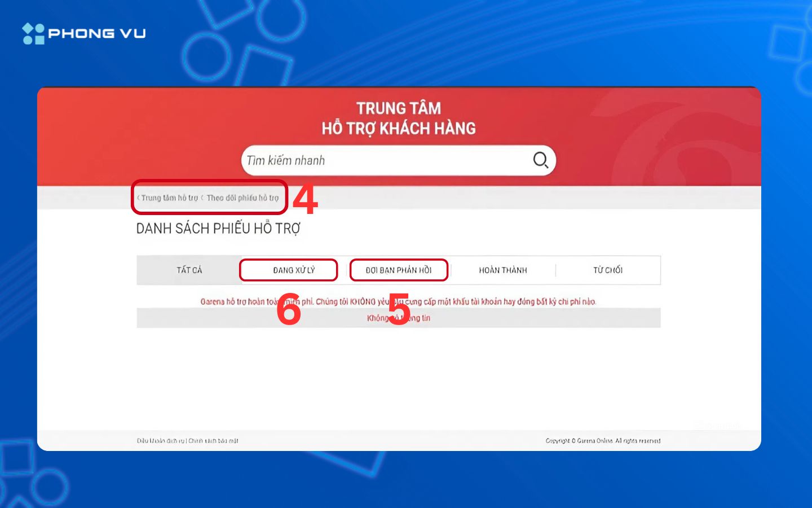Click the "DANH SÁCH PHIẾU HỖ TRỢ" heading
Viewport: 812px width, 508px height.
pos(219,227)
